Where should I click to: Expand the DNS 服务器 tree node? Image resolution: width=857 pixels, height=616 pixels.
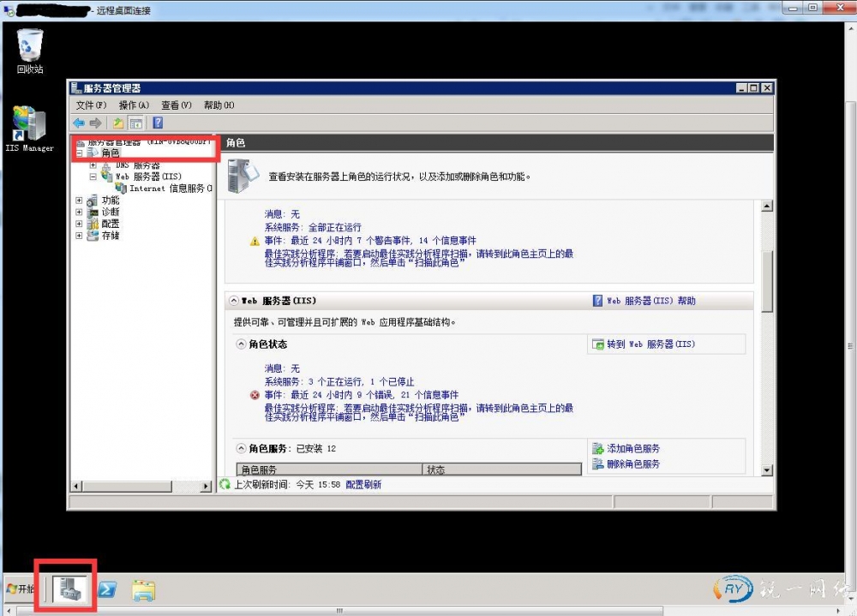pyautogui.click(x=93, y=164)
